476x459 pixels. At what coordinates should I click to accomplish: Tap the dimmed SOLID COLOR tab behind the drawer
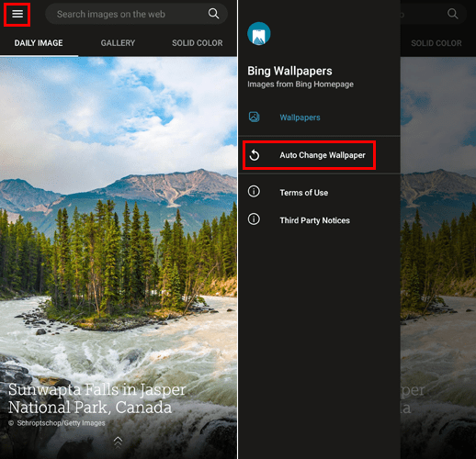436,43
